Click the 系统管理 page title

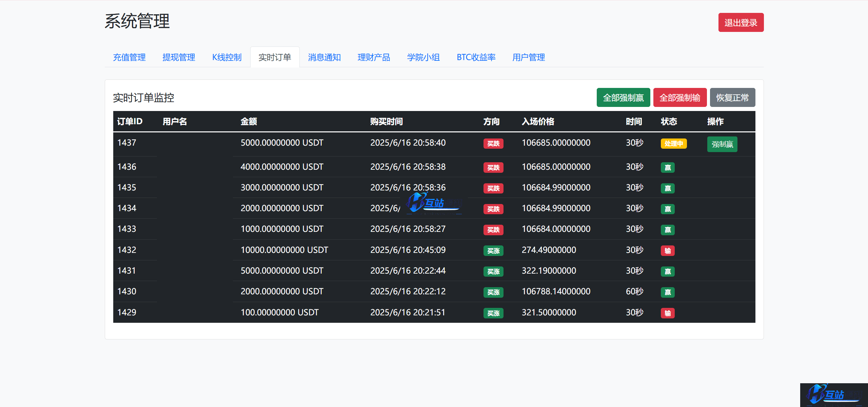(137, 21)
